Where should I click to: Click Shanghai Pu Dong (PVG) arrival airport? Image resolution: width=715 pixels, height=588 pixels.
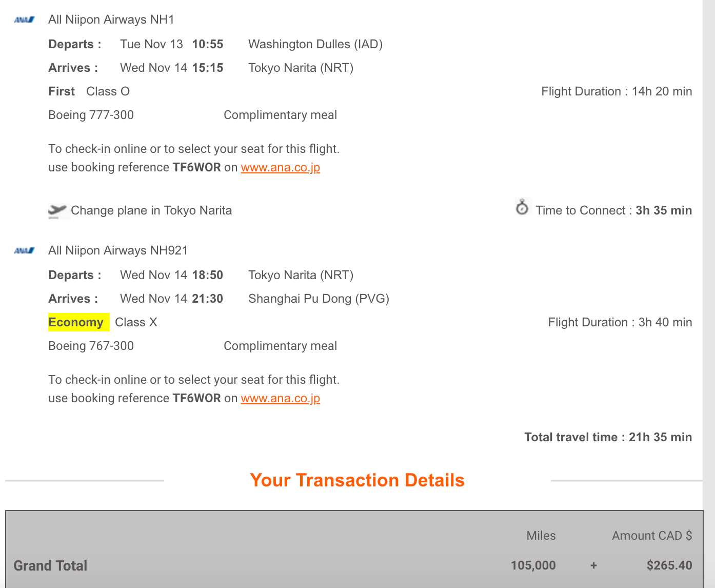pyautogui.click(x=319, y=299)
